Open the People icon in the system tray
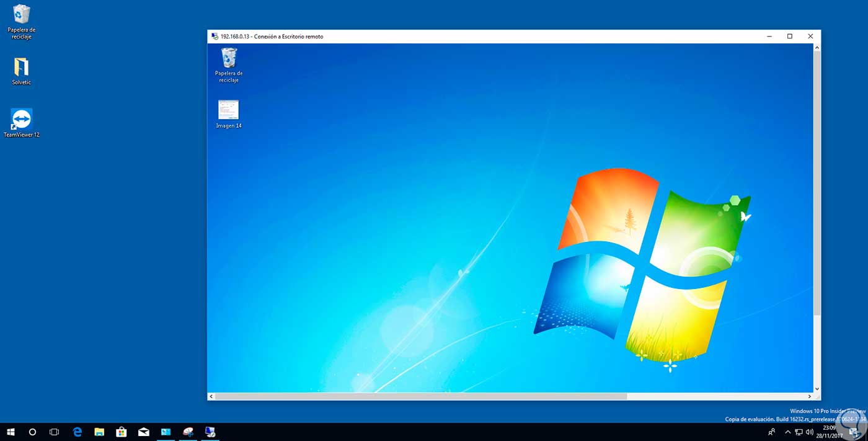868x441 pixels. (772, 432)
